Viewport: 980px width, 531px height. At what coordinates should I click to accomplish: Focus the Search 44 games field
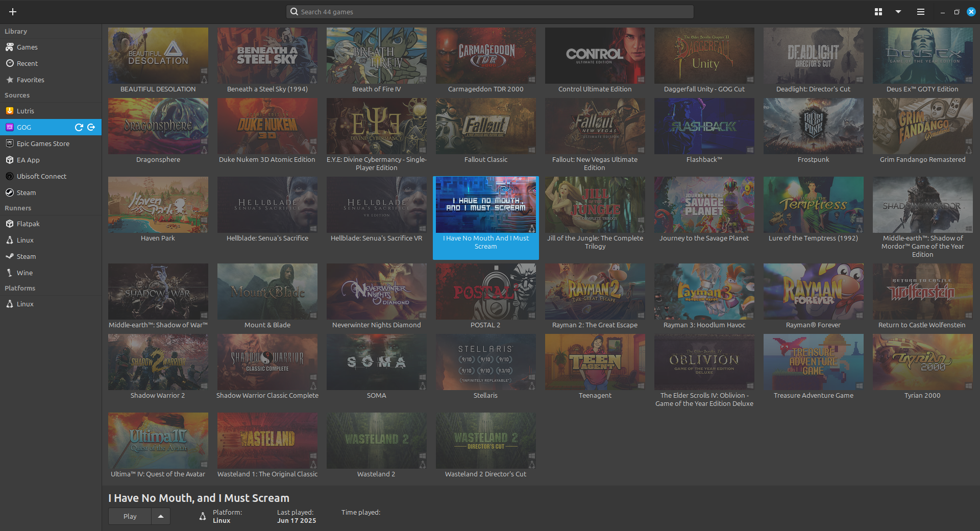[489, 12]
